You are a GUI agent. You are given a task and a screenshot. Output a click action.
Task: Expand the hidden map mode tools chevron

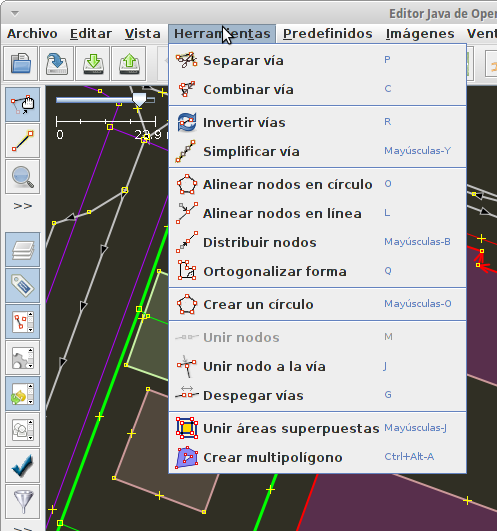[23, 206]
